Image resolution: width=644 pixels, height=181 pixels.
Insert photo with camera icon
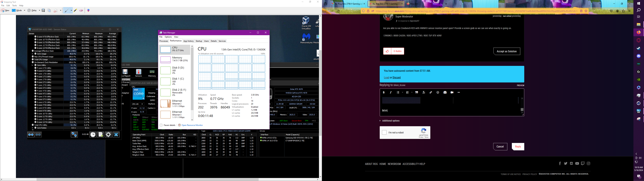click(445, 93)
